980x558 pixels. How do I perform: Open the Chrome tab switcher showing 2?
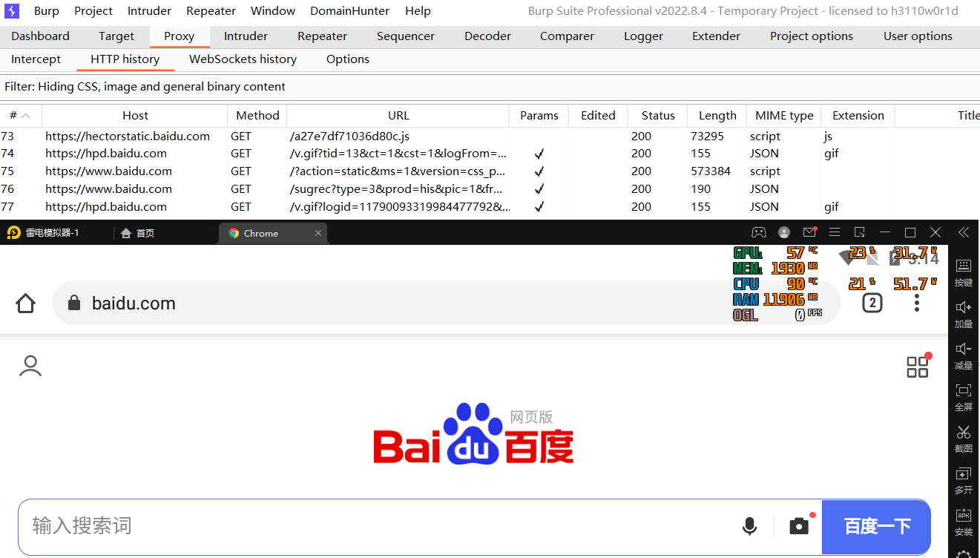point(872,303)
